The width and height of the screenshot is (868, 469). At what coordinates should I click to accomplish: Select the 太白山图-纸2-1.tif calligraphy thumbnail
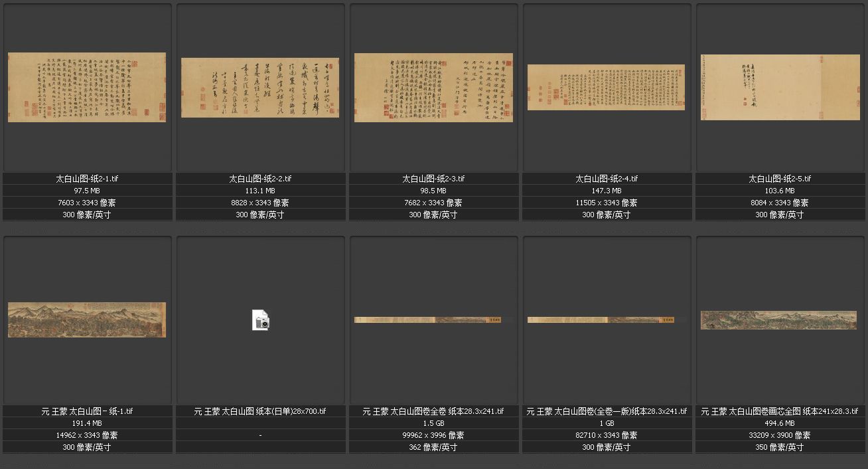point(87,87)
